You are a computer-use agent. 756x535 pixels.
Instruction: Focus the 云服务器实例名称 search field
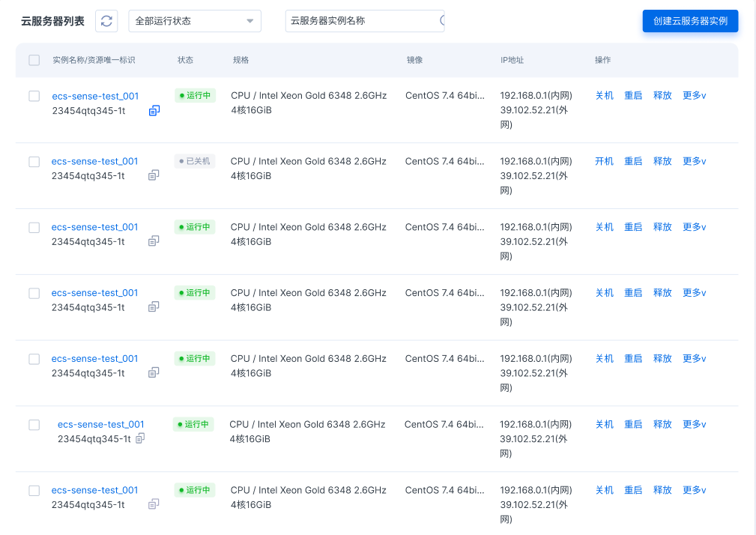(360, 21)
